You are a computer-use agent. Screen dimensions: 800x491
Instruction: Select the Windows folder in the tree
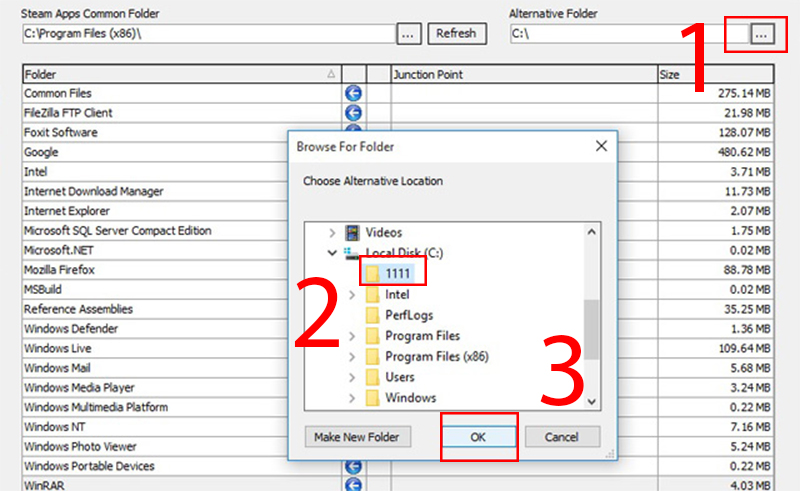coord(401,398)
